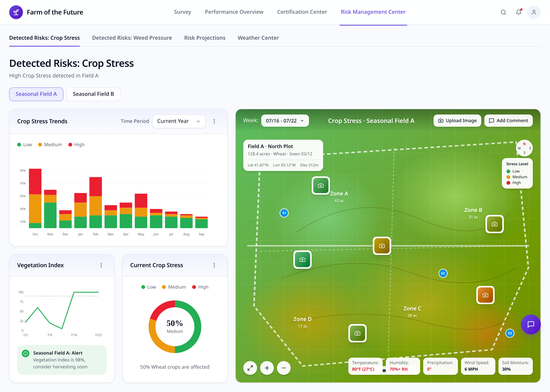This screenshot has width=550, height=392.
Task: Open the Week 07/16 - 07/22 dropdown
Action: [x=285, y=121]
